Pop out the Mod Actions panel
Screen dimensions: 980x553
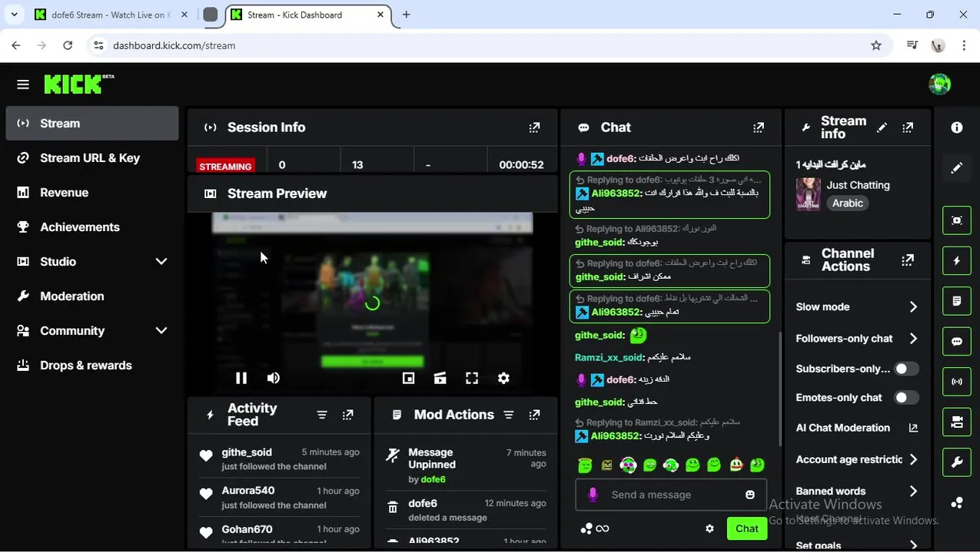tap(534, 415)
